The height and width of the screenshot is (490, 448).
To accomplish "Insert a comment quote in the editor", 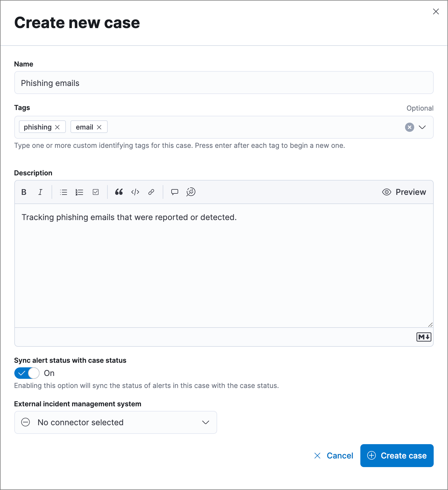I will (x=174, y=192).
